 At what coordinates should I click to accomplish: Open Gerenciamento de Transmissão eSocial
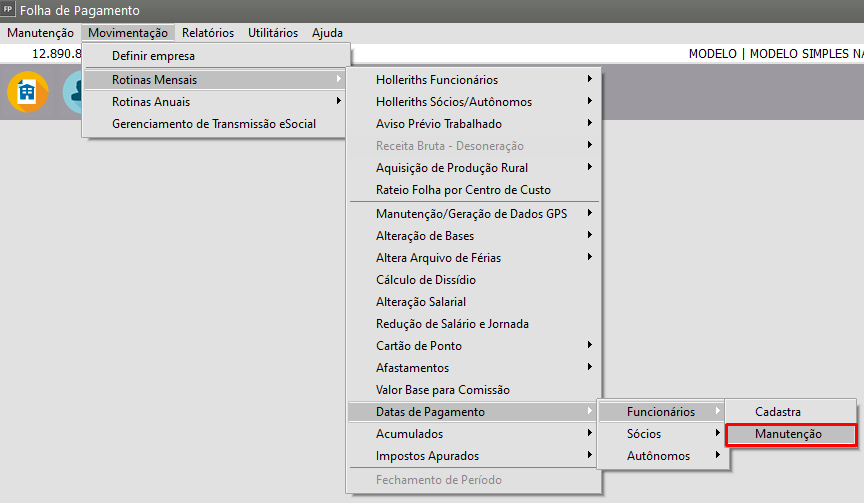pos(214,124)
